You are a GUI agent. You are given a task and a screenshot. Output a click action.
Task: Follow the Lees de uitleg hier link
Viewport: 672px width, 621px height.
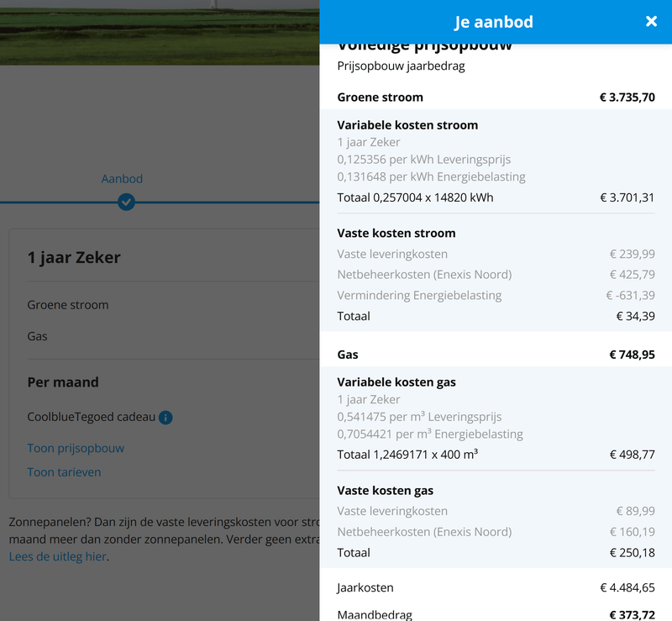58,556
